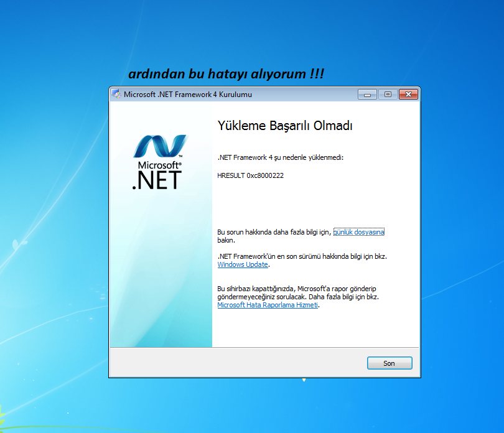Click the '.NET Framework 4 şu nedenle yüklenmedi' message
The image size is (504, 433).
(x=280, y=157)
